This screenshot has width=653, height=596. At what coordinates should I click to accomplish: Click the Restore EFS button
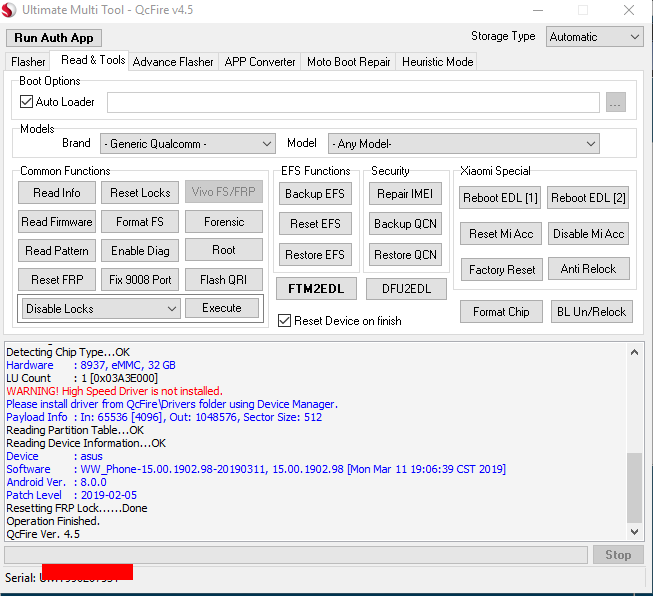pyautogui.click(x=315, y=254)
